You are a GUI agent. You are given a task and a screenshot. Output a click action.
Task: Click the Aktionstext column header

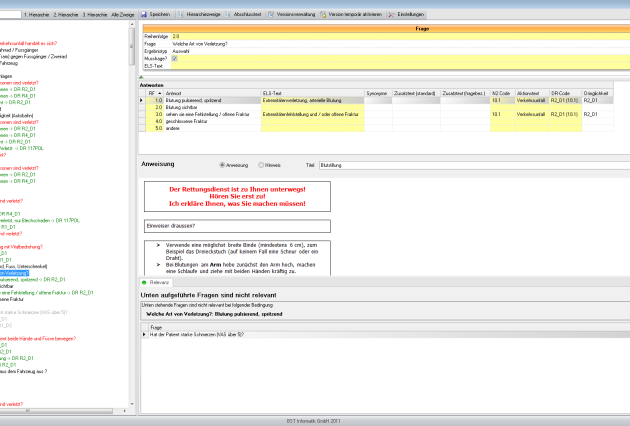532,93
